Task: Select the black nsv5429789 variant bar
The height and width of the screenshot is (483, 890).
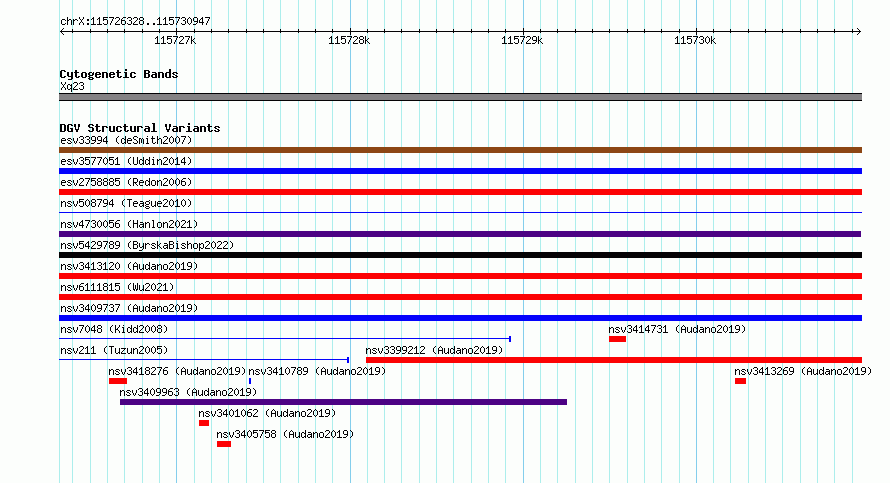Action: 460,255
